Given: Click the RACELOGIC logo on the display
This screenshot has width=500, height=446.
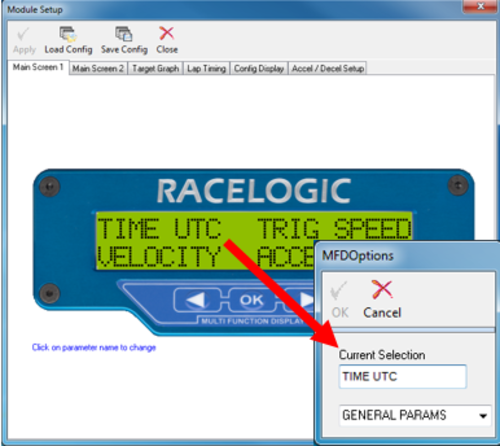Looking at the screenshot, I should point(254,190).
